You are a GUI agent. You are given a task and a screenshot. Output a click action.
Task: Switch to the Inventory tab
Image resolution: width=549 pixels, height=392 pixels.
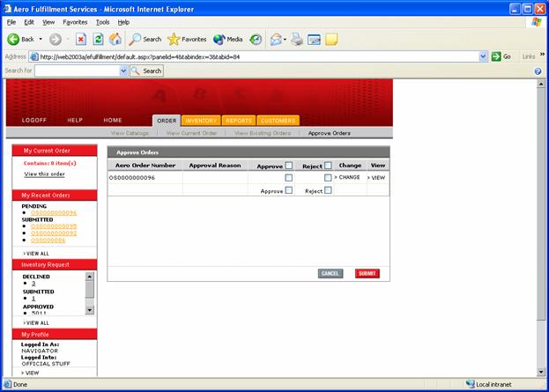click(201, 121)
